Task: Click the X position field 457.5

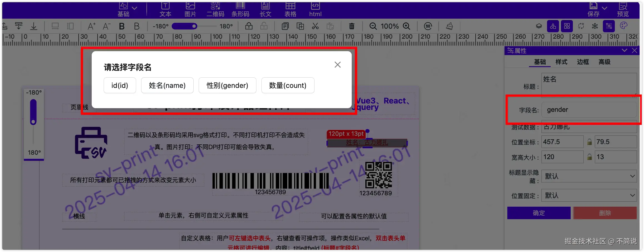Action: [563, 142]
